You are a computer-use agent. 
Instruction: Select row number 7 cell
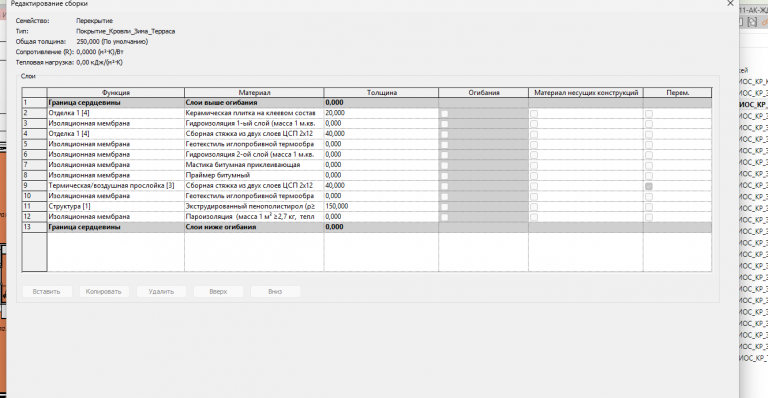click(x=34, y=165)
